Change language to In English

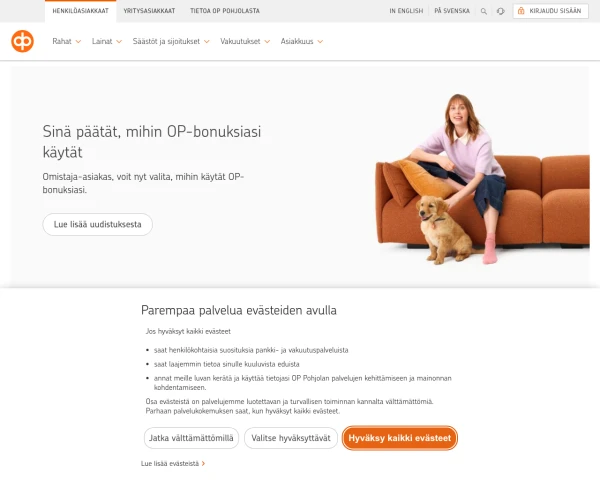pos(406,11)
